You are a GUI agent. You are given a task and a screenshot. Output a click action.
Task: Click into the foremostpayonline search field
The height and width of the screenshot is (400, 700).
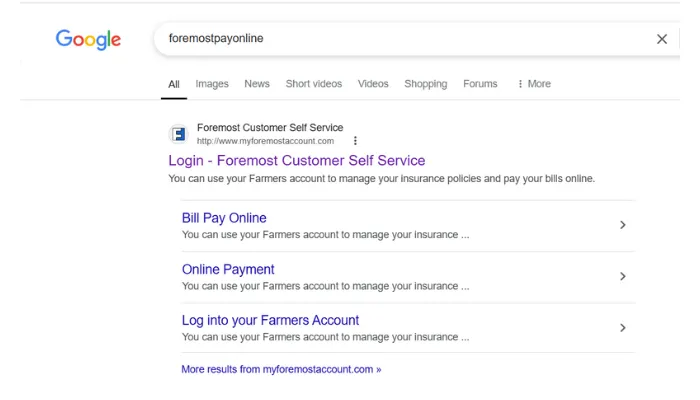[400, 39]
